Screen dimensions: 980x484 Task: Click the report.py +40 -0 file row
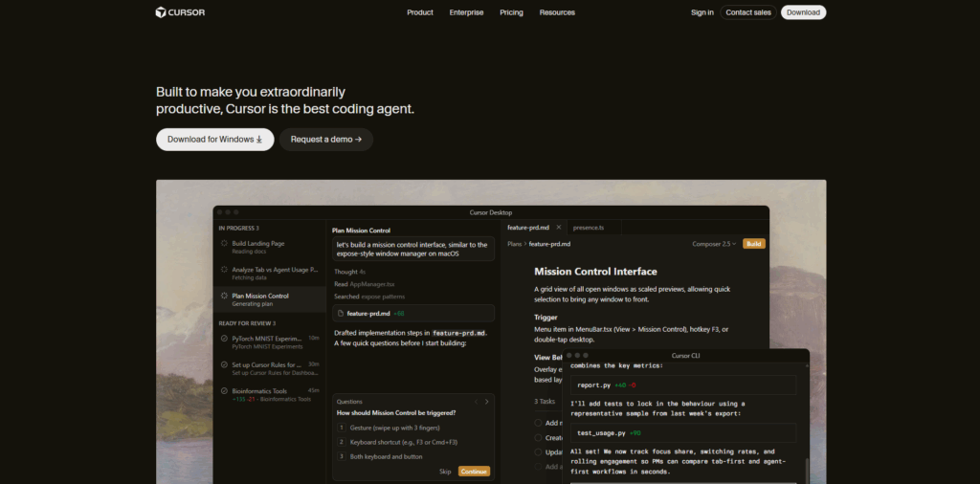click(x=683, y=385)
